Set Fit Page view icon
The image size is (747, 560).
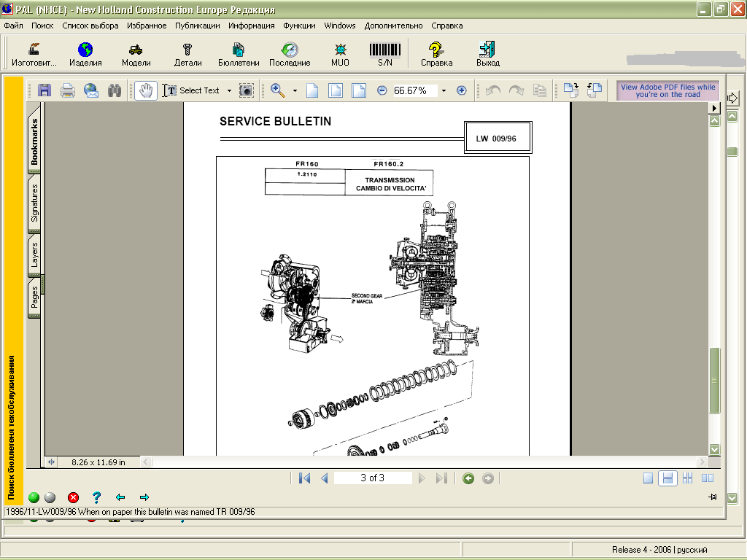tap(336, 90)
